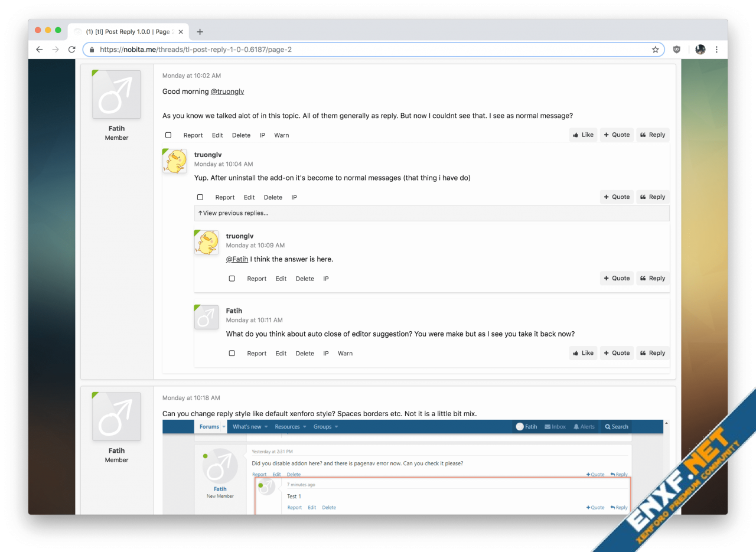Screen dimensions: 756x552
Task: Open Fatih username under 10:02 AM avatar
Action: 116,128
